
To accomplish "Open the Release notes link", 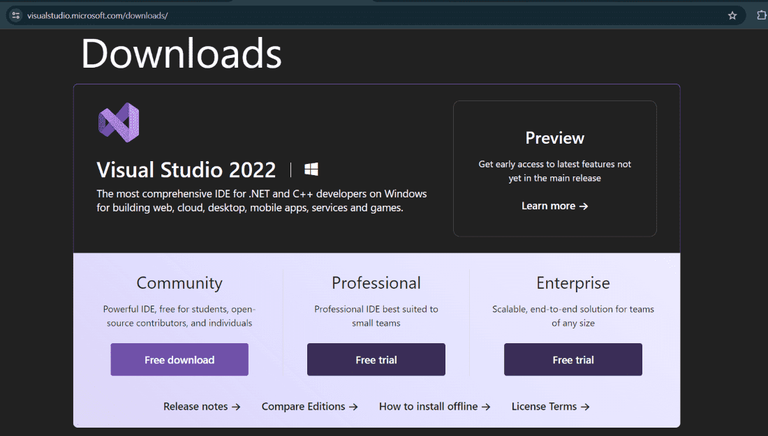I will (x=202, y=407).
